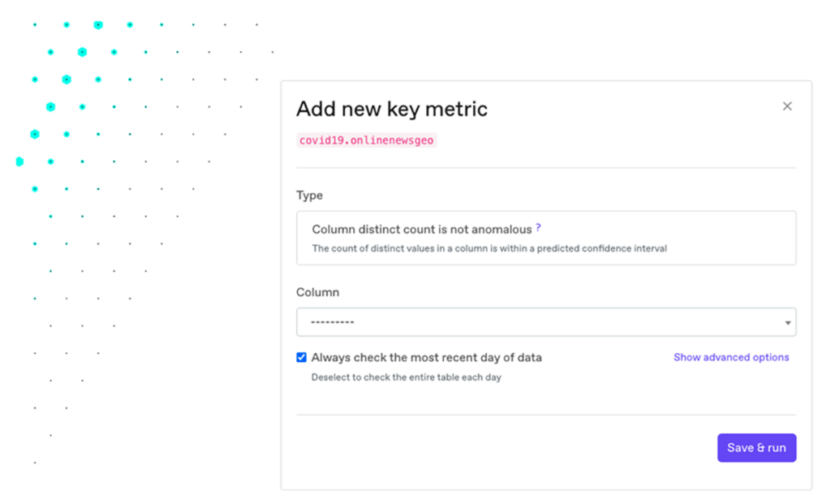Click the 'Add new key metric' heading
Viewport: 831px width, 504px height.
[392, 109]
